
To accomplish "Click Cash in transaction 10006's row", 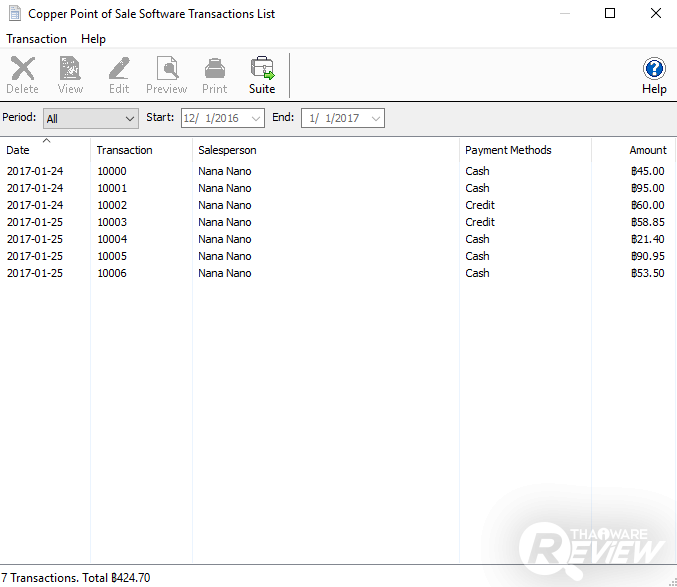I will click(x=477, y=273).
